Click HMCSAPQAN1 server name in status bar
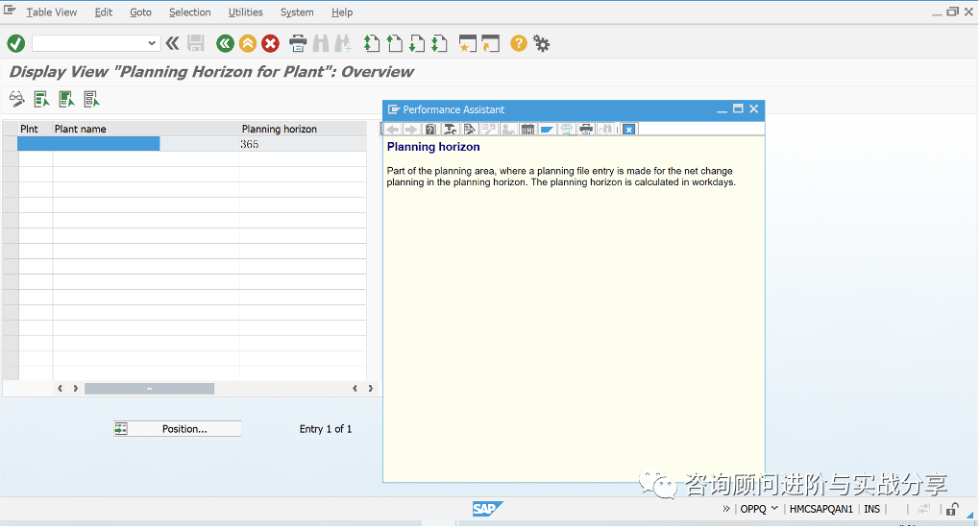Screen dimensions: 980x528 821,509
